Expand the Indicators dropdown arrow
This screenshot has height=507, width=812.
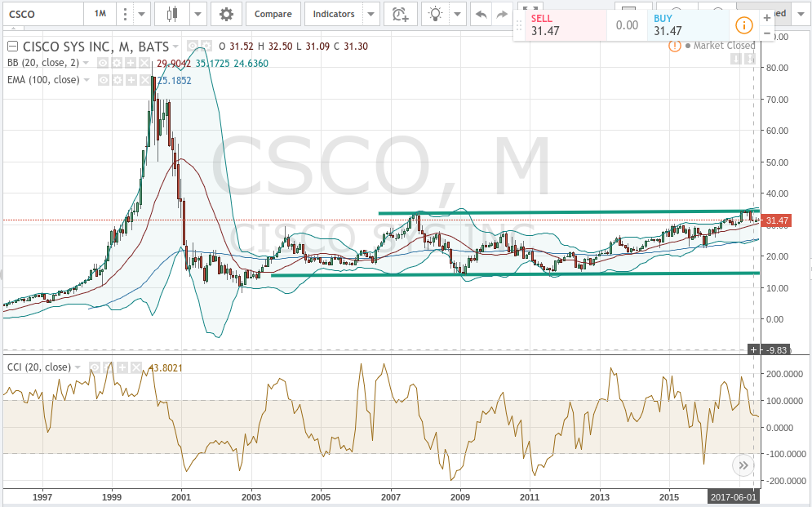[371, 14]
